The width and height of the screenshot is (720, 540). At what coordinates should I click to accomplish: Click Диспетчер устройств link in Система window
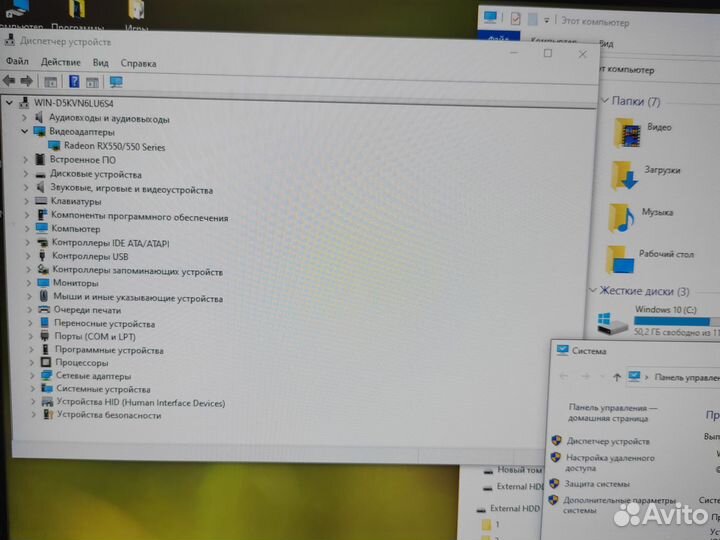click(608, 441)
